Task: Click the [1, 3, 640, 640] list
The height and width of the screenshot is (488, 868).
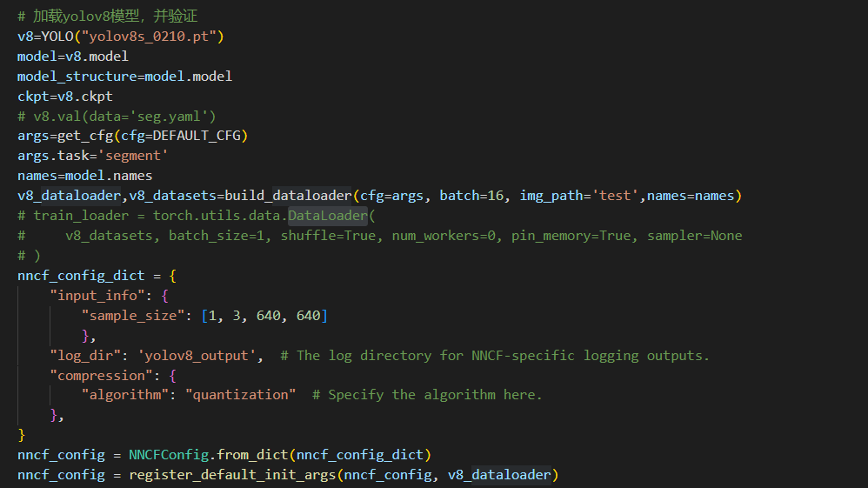Action: (264, 315)
